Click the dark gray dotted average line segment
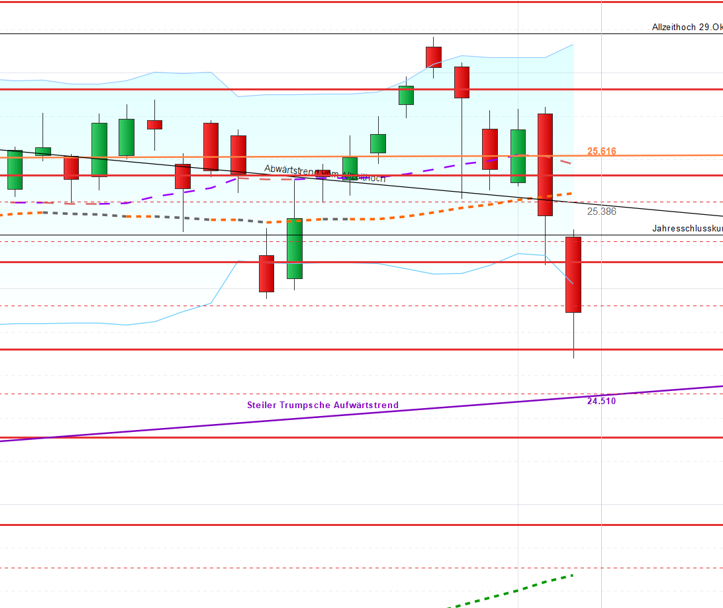The image size is (723, 608). (150, 216)
